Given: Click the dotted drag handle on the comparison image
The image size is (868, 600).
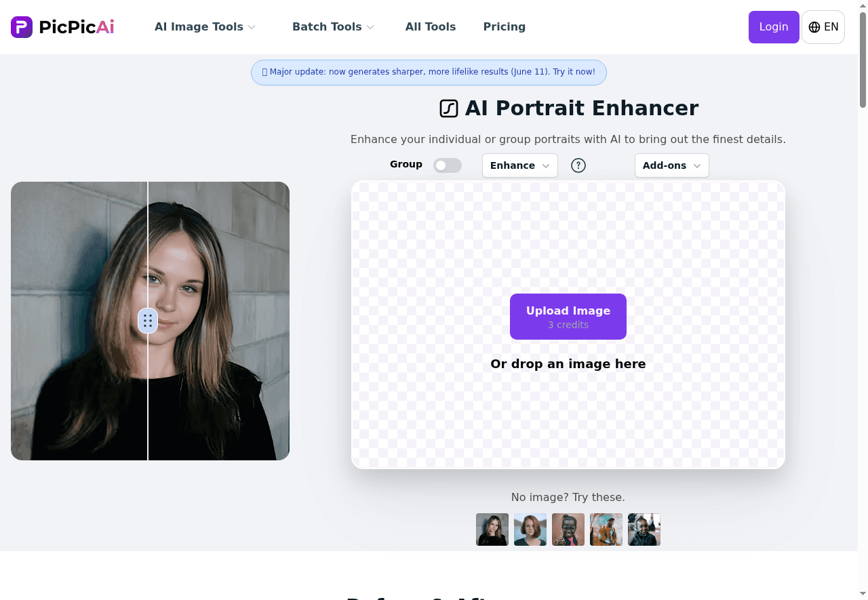Looking at the screenshot, I should pos(148,320).
